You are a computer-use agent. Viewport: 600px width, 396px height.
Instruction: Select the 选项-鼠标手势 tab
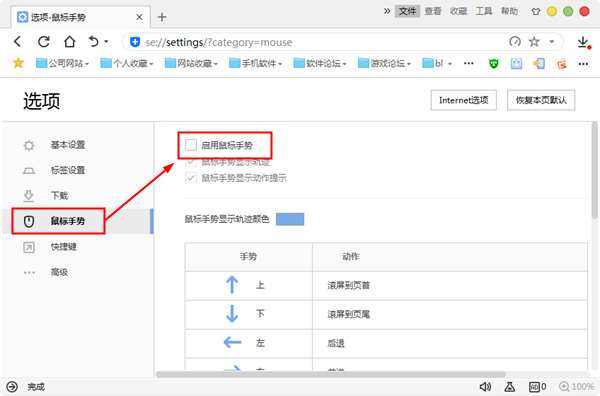pyautogui.click(x=80, y=17)
